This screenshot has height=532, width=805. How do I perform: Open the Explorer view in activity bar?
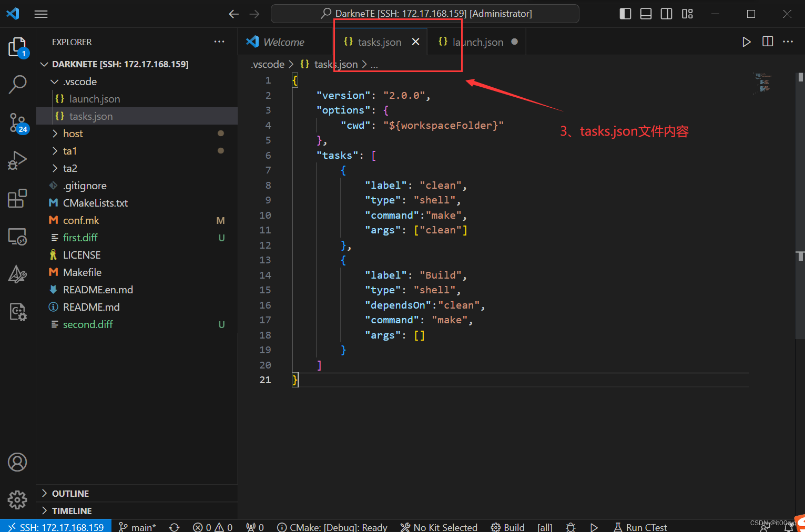[18, 47]
